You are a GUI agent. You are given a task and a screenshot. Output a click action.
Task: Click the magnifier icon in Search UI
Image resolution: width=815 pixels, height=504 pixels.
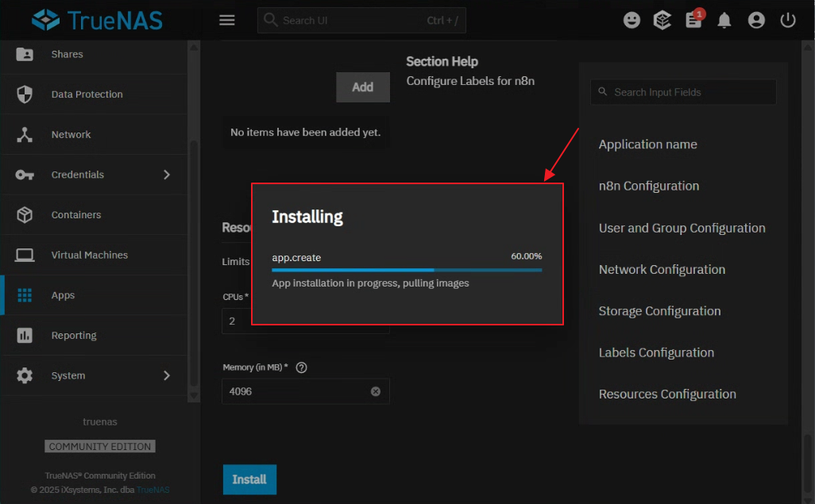270,21
